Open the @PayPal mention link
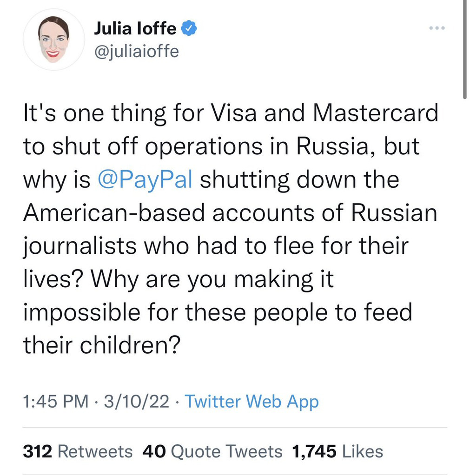470x476 pixels. tap(146, 179)
